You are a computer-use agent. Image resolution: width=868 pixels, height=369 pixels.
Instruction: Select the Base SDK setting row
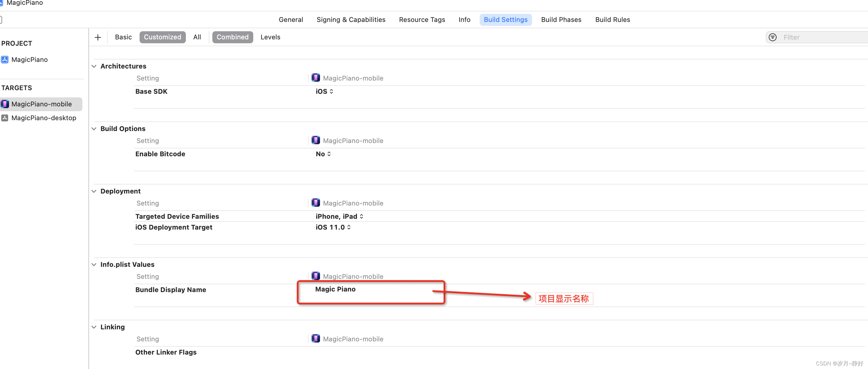499,92
